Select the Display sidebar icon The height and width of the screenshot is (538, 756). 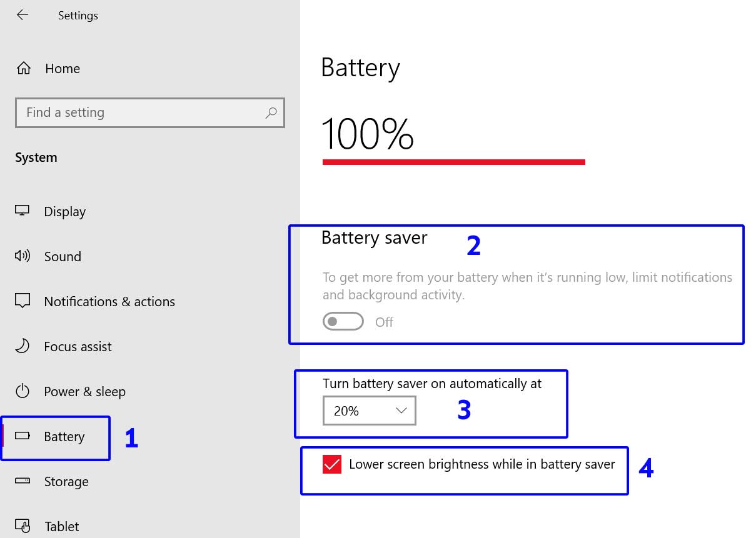(x=22, y=211)
